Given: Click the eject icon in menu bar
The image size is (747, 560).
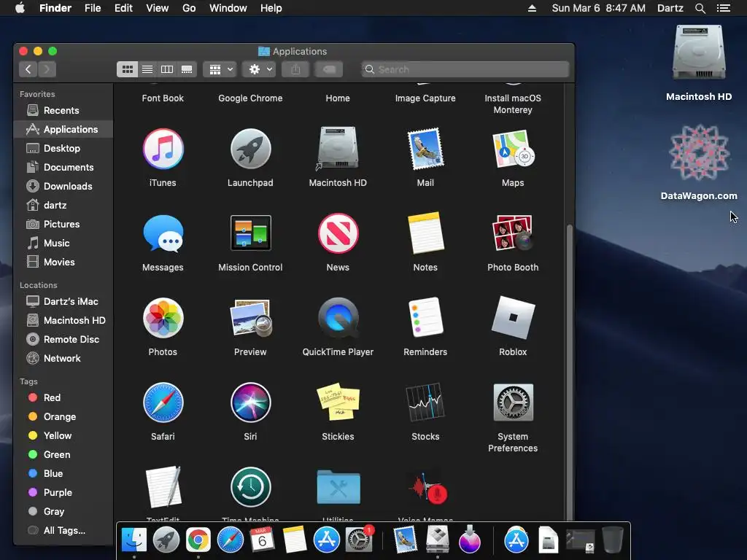Looking at the screenshot, I should (532, 8).
